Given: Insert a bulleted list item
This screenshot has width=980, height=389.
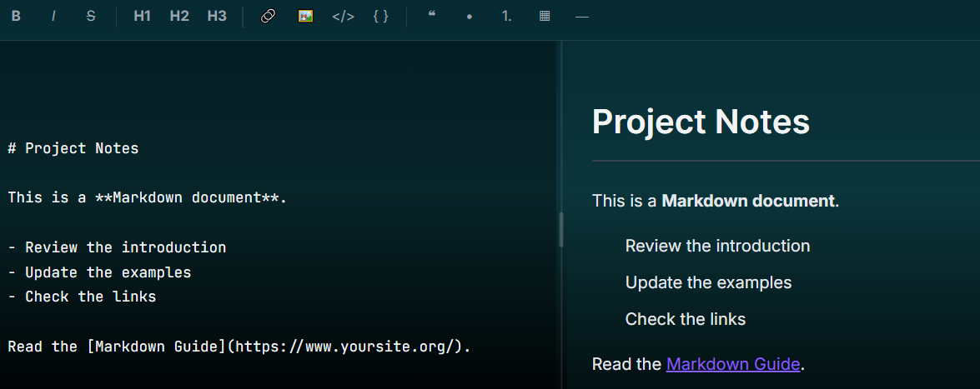Looking at the screenshot, I should [x=470, y=17].
